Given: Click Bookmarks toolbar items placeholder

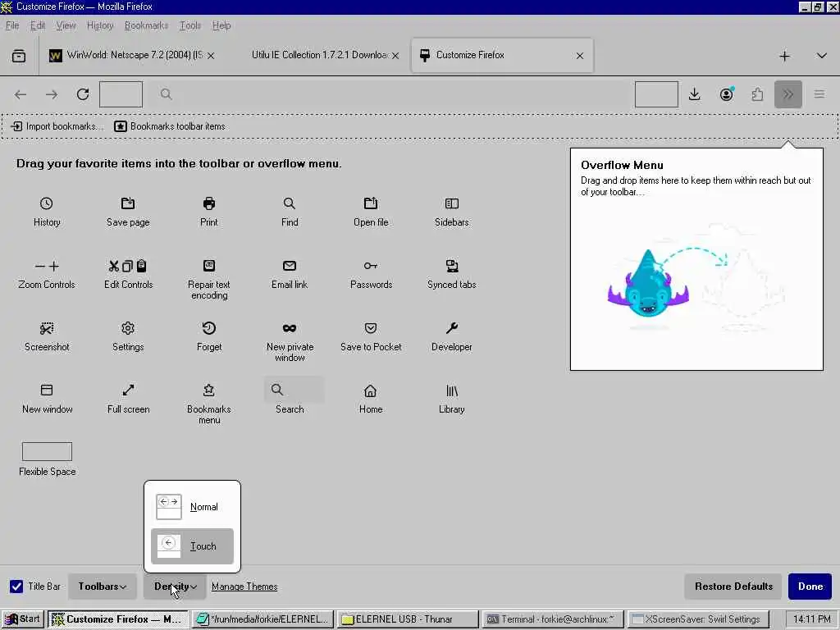Looking at the screenshot, I should [170, 126].
